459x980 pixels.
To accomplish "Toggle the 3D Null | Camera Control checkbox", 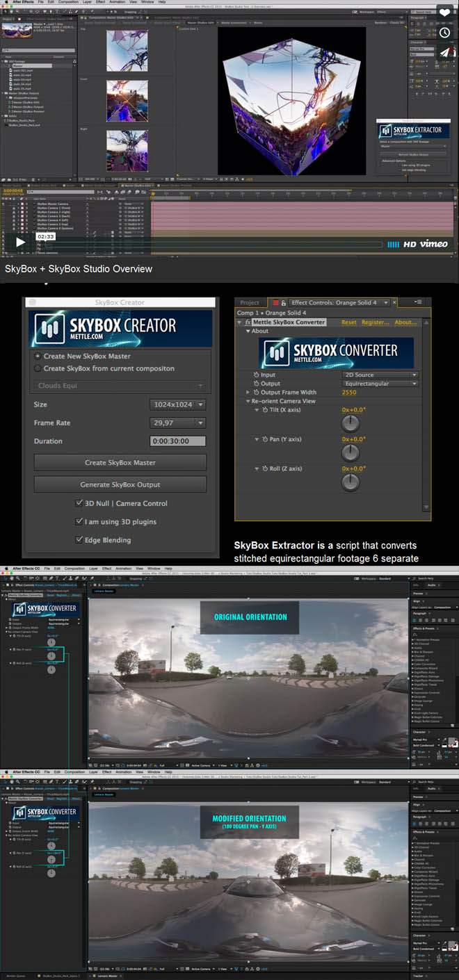I will (x=79, y=503).
